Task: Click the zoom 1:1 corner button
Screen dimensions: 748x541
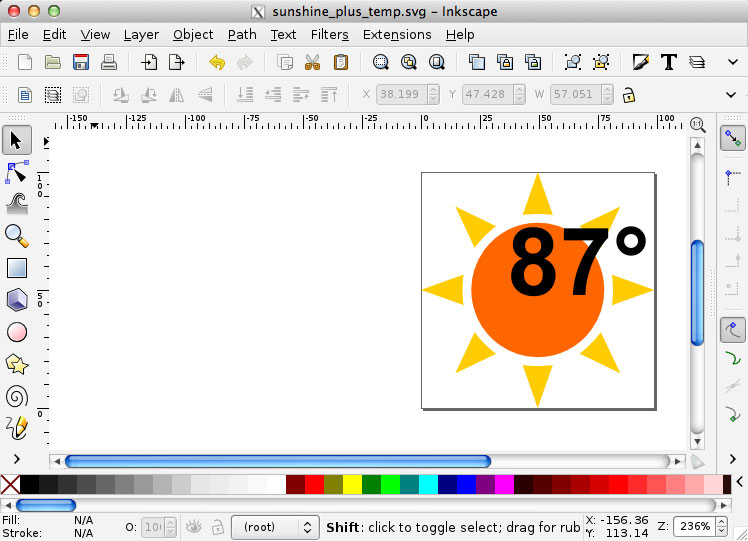Action: (697, 125)
